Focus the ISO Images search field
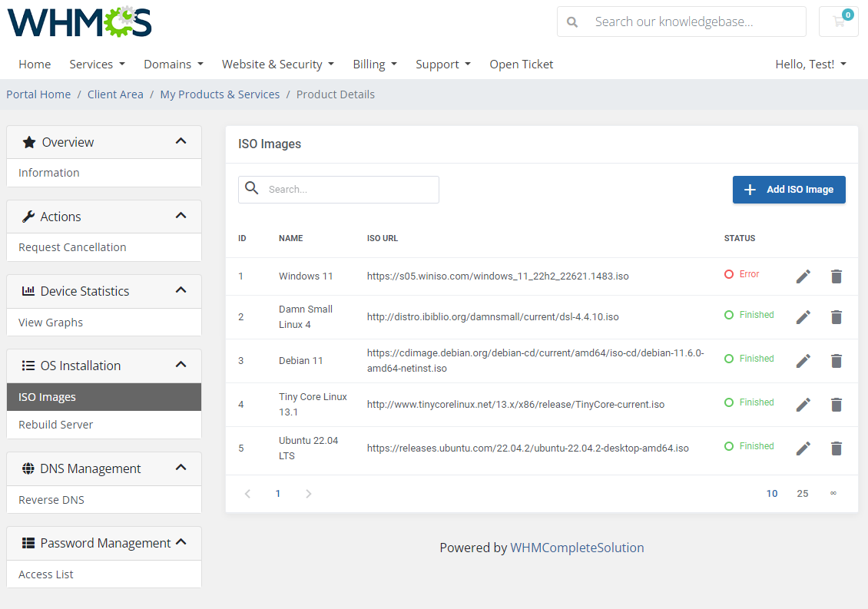This screenshot has height=609, width=868. click(x=339, y=190)
